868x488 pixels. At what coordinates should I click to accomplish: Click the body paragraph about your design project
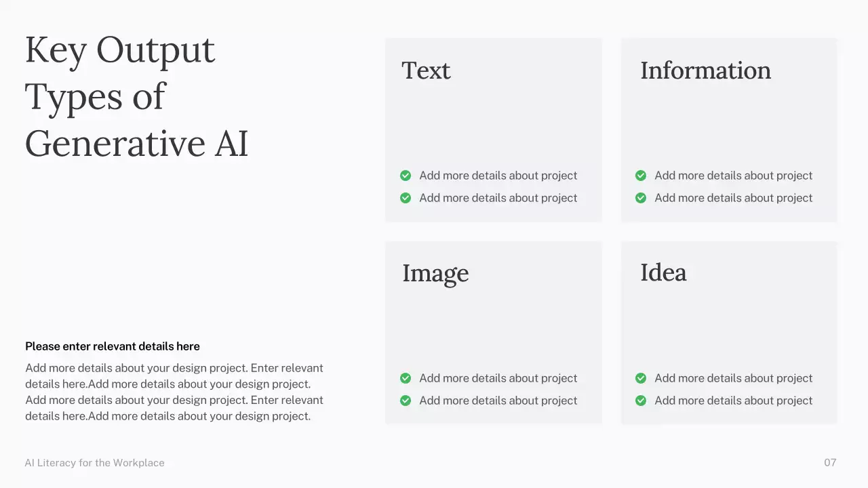click(x=174, y=392)
